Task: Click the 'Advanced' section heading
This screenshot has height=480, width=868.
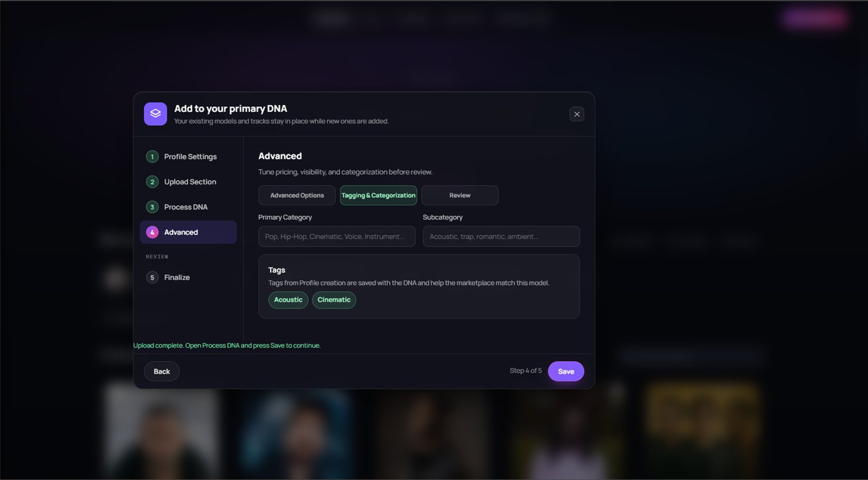Action: pyautogui.click(x=280, y=156)
